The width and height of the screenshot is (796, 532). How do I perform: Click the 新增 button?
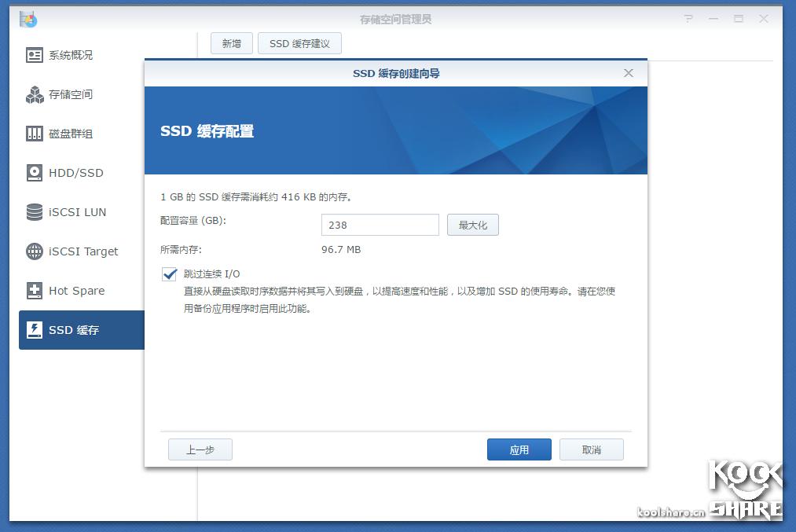pyautogui.click(x=231, y=43)
